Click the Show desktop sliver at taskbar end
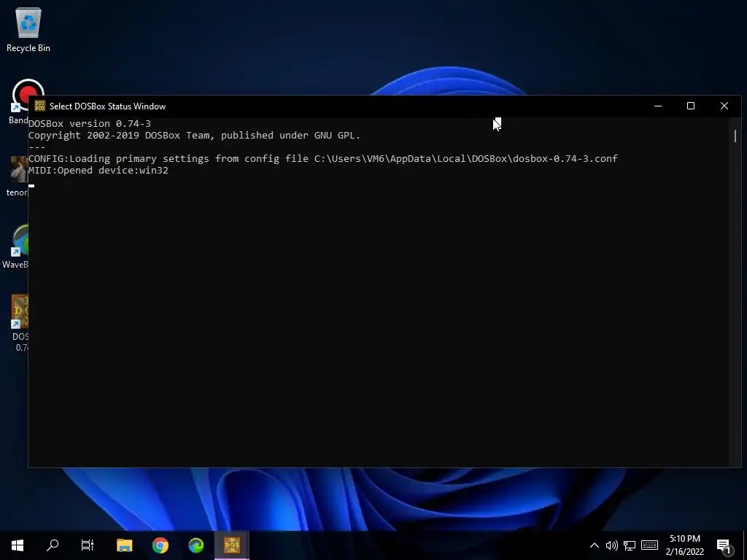The height and width of the screenshot is (560, 747). click(745, 545)
